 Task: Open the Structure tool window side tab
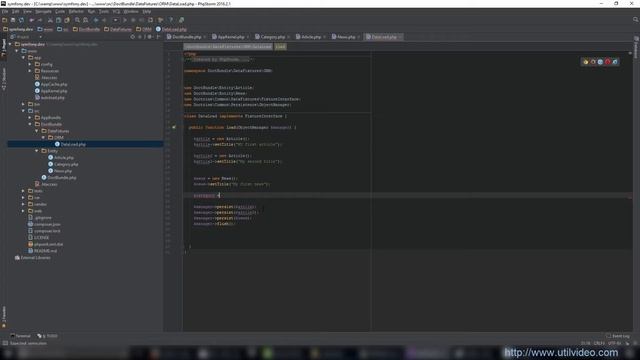pyautogui.click(x=4, y=79)
